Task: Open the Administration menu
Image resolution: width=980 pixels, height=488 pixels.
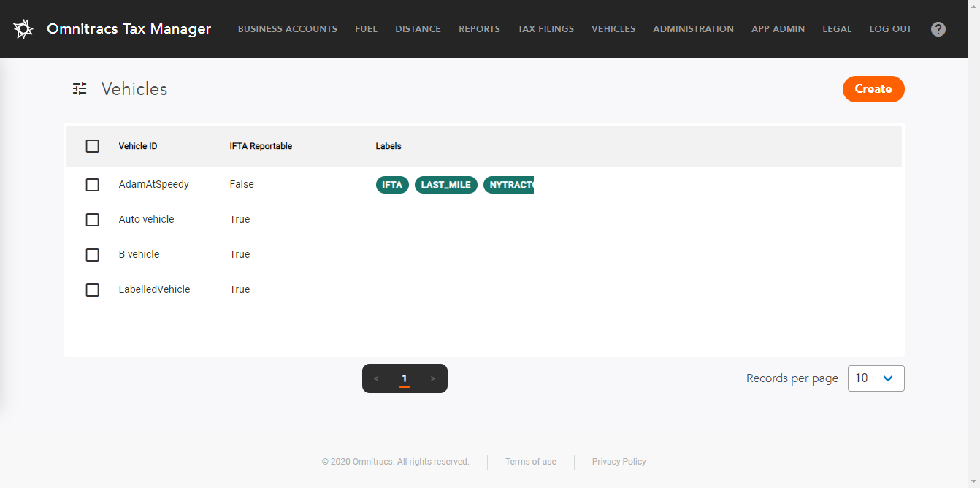Action: tap(693, 29)
